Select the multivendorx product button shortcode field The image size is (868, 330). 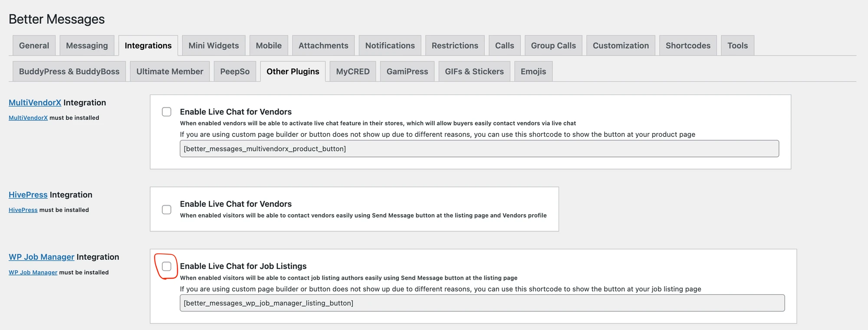coord(479,149)
